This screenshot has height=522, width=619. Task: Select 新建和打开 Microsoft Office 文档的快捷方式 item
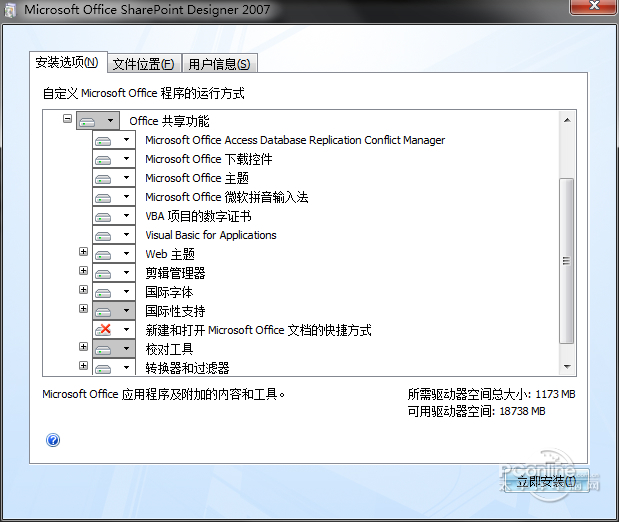click(258, 330)
